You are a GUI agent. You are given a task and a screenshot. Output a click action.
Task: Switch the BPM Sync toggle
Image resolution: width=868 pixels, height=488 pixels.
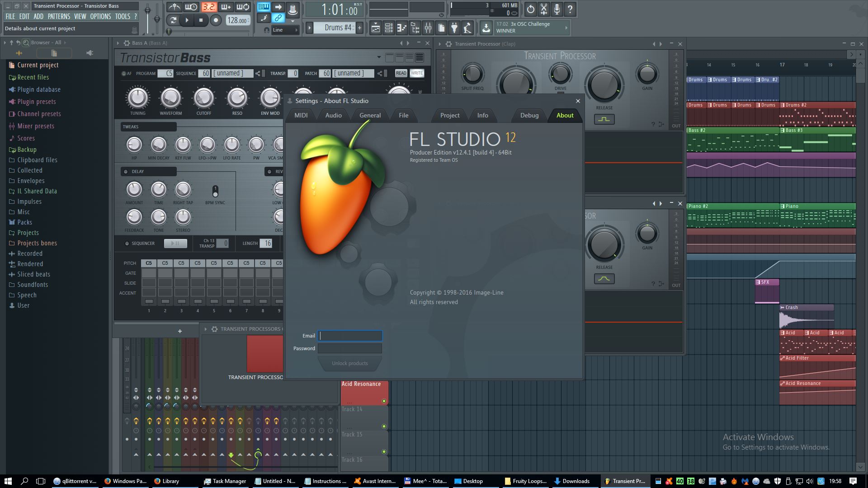[x=215, y=191]
